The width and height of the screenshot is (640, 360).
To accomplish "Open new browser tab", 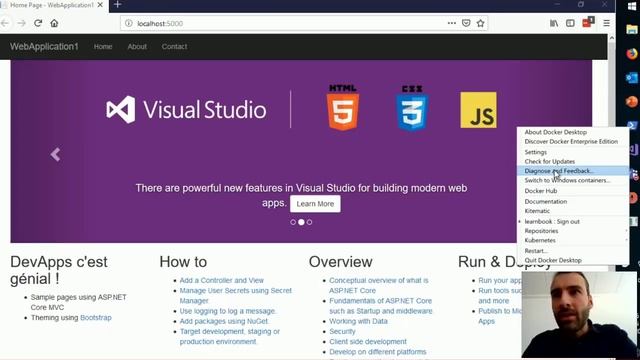I will pos(118,4).
